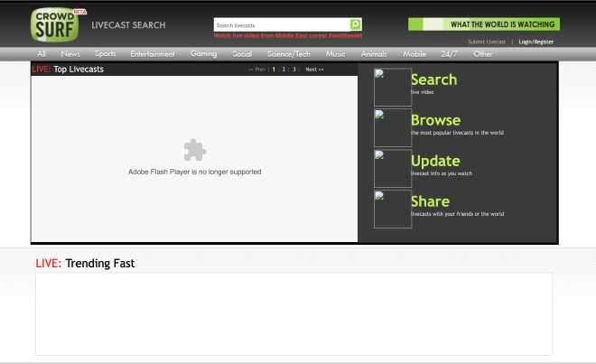Image resolution: width=596 pixels, height=364 pixels.
Task: Click the Submit Livecast link
Action: point(487,42)
